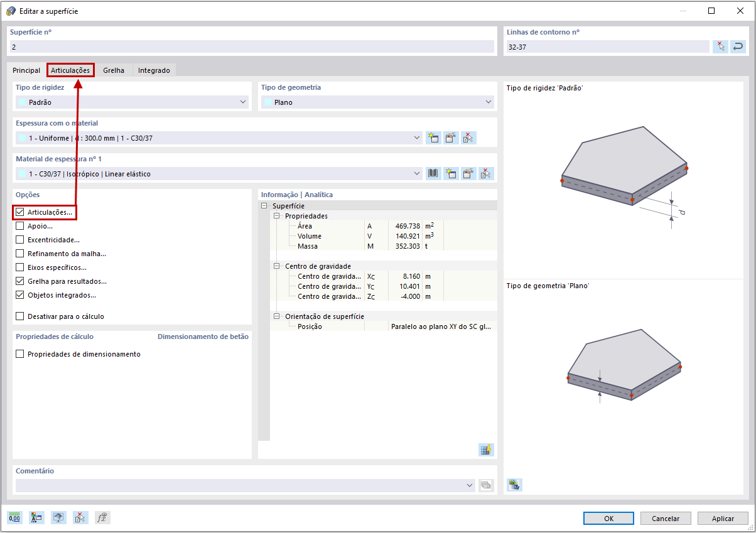Select the Xc value 8.160
Screen dimensions: 756x533
pyautogui.click(x=411, y=276)
